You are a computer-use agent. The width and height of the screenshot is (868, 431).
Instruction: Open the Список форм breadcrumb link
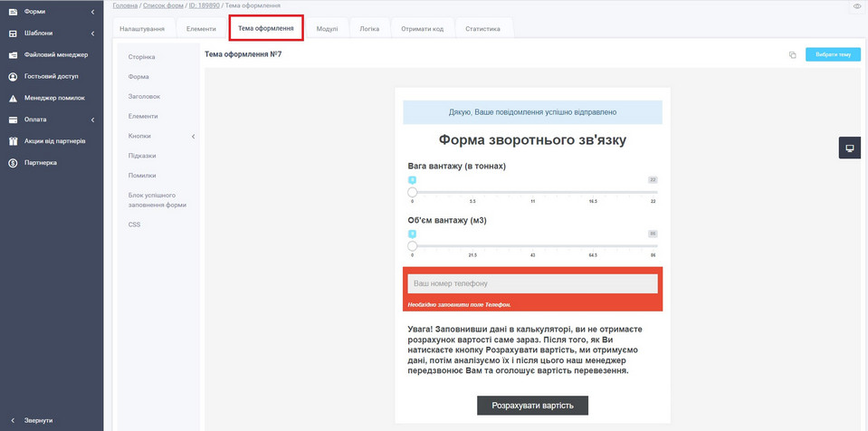(x=163, y=5)
